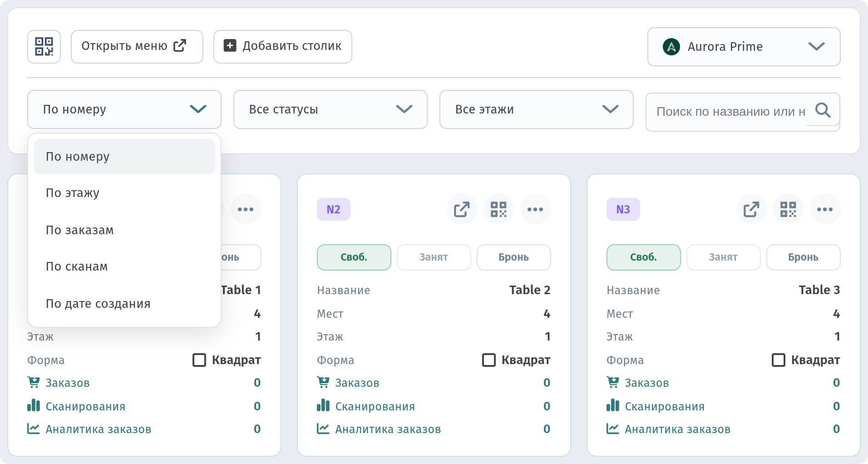The height and width of the screenshot is (464, 868).
Task: Click Добавить столик button
Action: [x=283, y=46]
